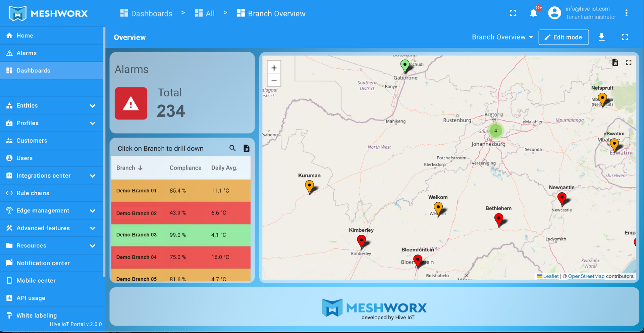
Task: Drill down into Demo Branch 01
Action: click(181, 191)
